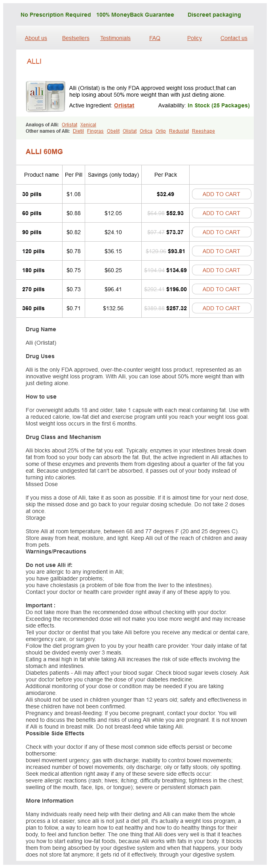Choose Add to Cart for 270 pills
270x868 pixels.
[221, 289]
